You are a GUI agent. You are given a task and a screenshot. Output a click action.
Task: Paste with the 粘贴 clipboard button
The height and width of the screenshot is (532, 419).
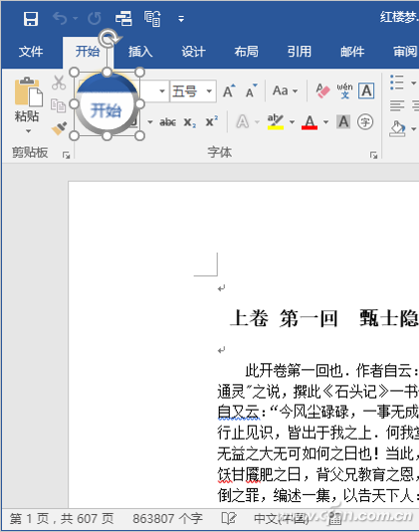click(x=28, y=99)
